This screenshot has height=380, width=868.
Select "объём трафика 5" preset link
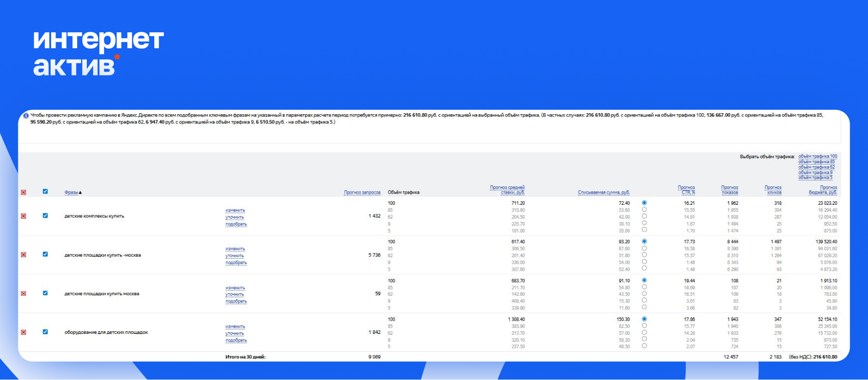[x=815, y=178]
